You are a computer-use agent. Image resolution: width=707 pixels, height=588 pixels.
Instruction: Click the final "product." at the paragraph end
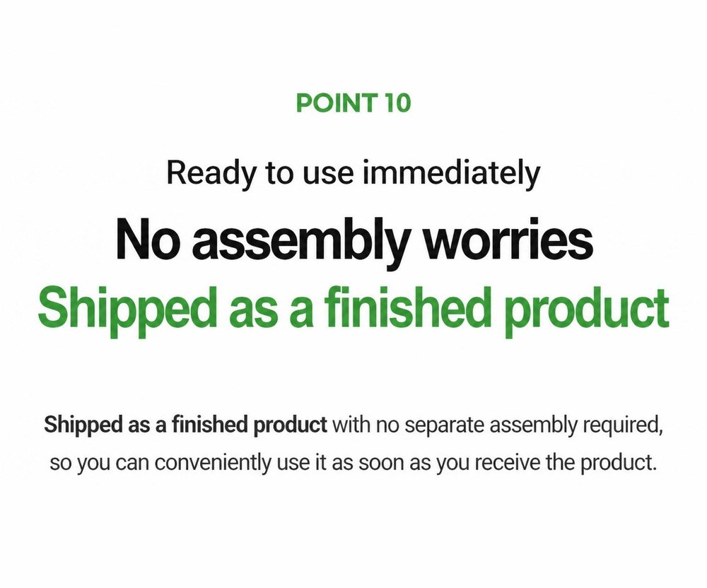[x=618, y=464]
